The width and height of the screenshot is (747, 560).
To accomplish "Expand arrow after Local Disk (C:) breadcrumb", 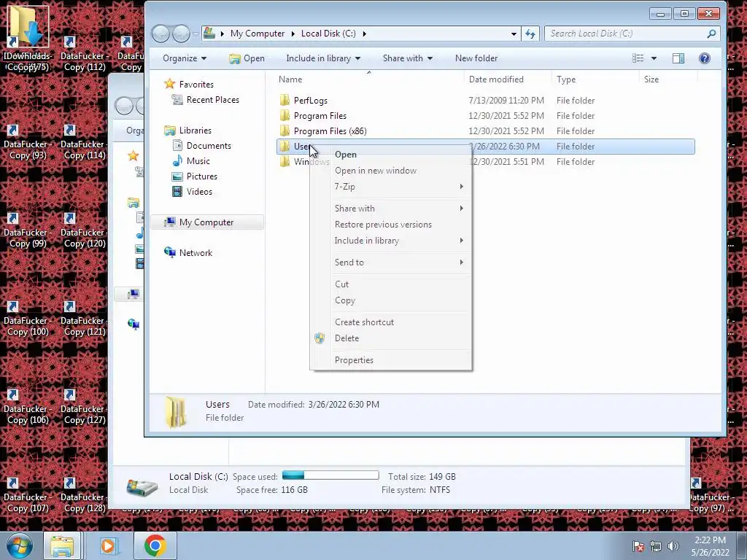I will pos(365,34).
